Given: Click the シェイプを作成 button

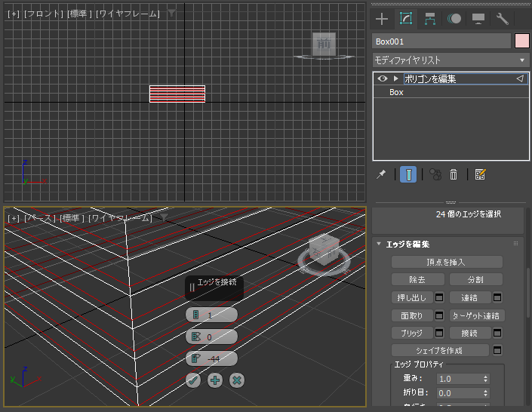Looking at the screenshot, I should (x=440, y=350).
